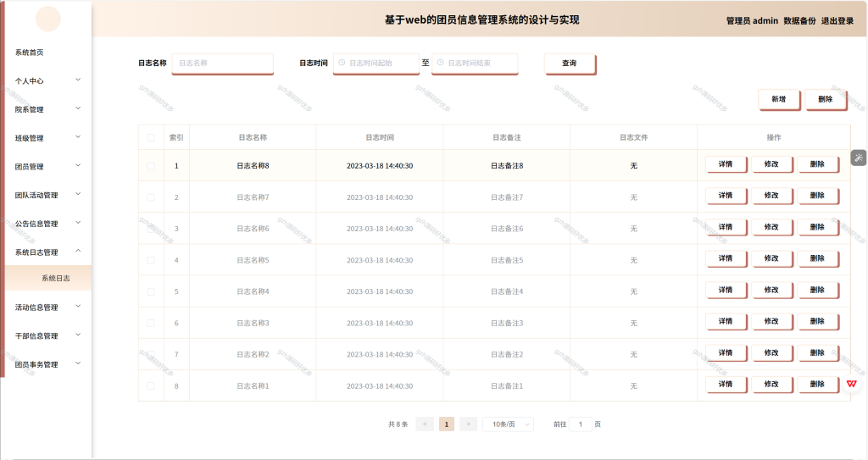Viewport: 868px width, 460px height.
Task: Click the round avatar in the sidebar
Action: [48, 19]
